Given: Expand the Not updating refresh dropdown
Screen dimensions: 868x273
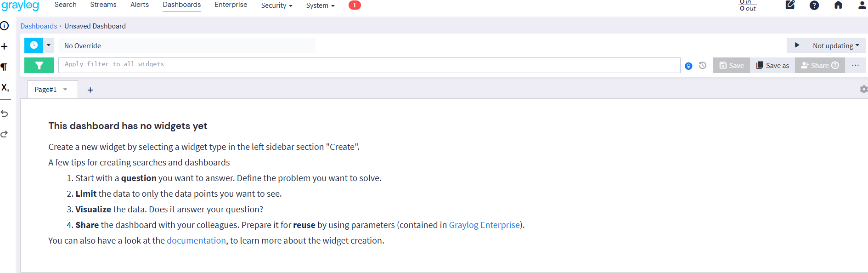Looking at the screenshot, I should pyautogui.click(x=835, y=45).
